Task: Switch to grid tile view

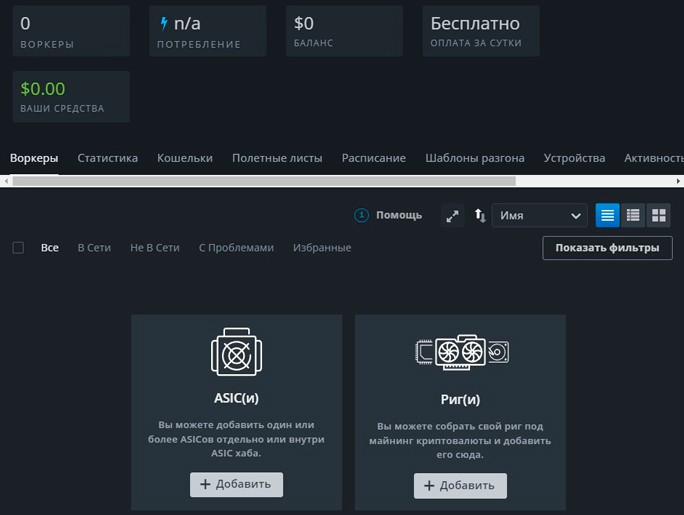Action: (658, 215)
